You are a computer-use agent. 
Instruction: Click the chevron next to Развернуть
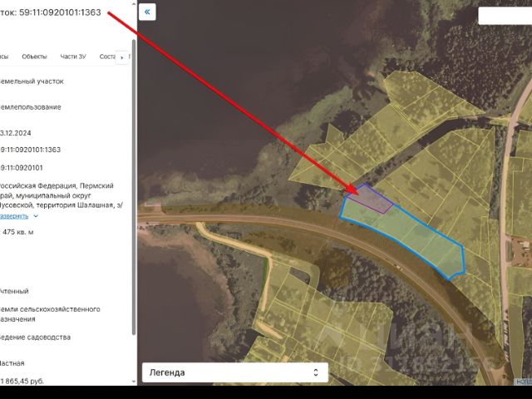tap(36, 216)
